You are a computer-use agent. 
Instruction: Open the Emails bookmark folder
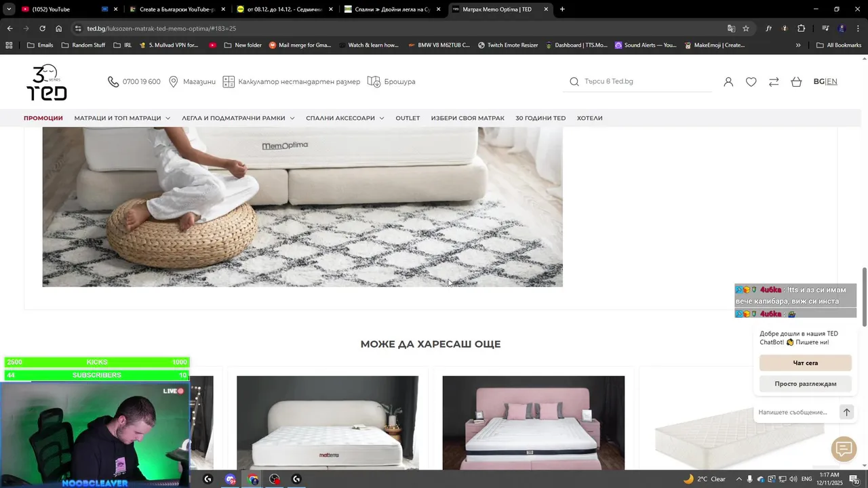[x=40, y=45]
